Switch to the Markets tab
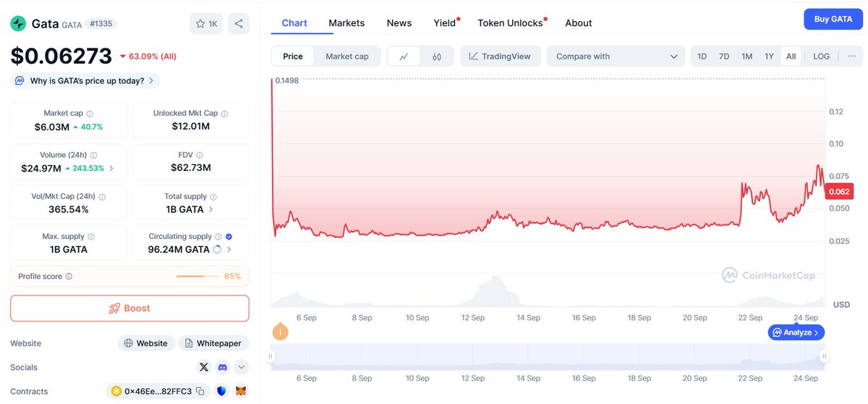The height and width of the screenshot is (404, 868). coord(346,23)
